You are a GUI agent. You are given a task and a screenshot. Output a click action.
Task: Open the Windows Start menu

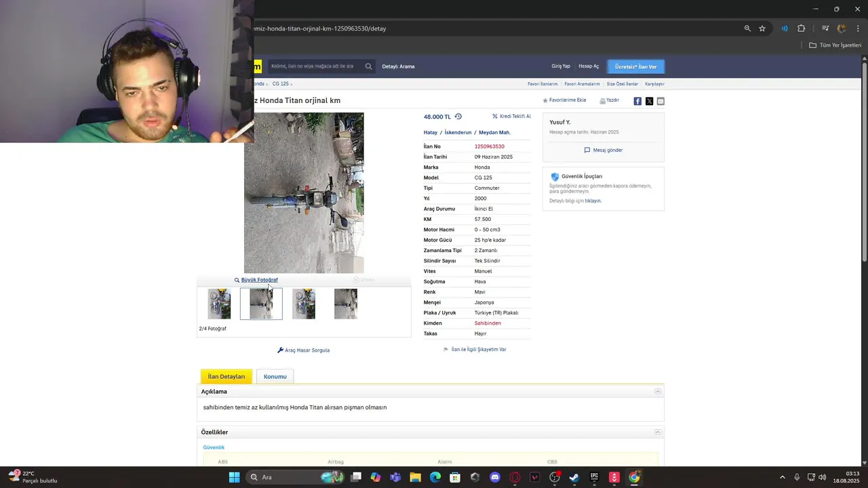point(234,477)
